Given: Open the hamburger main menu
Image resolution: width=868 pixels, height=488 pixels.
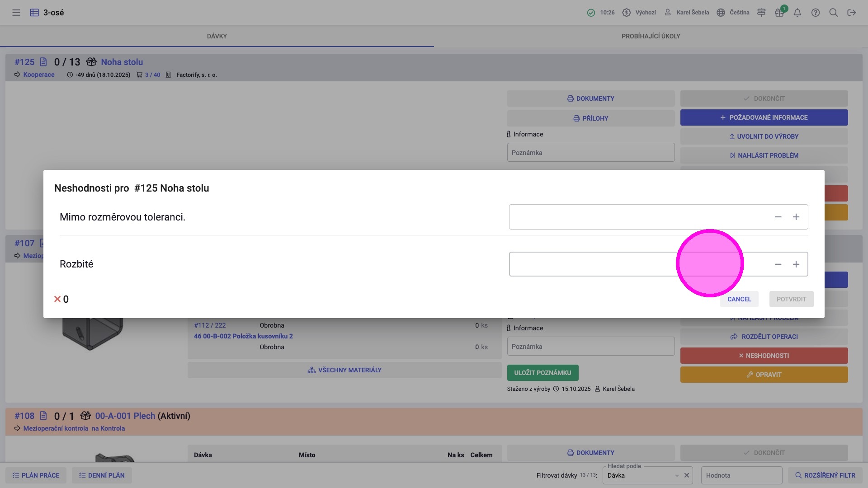Looking at the screenshot, I should click(x=16, y=13).
